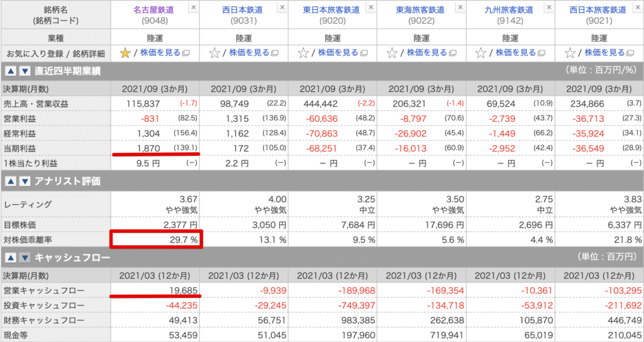Image resolution: width=644 pixels, height=342 pixels.
Task: Select 名古屋鉄道 ordinary profit value 1,304
Action: click(148, 133)
